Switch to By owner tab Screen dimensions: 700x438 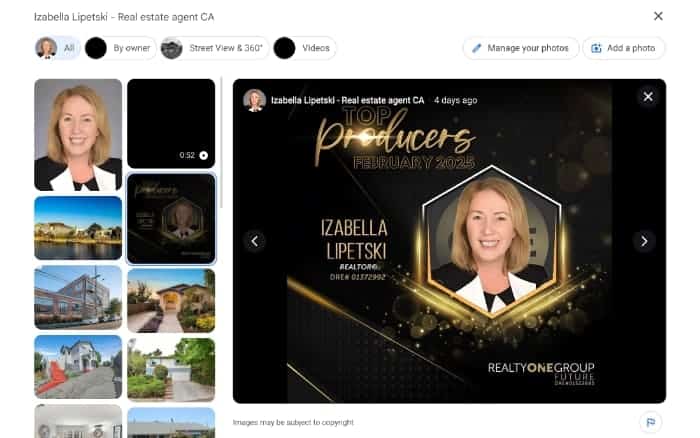click(x=120, y=48)
